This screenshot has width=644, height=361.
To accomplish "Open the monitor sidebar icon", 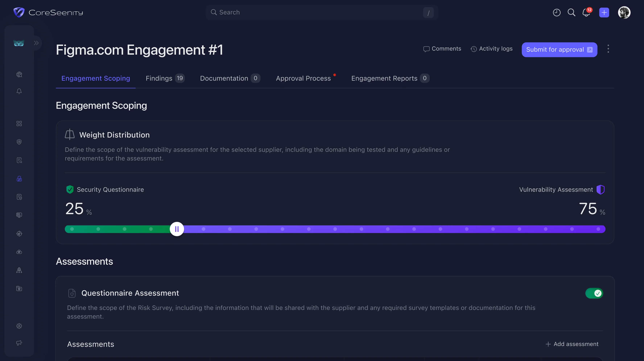I will click(19, 215).
